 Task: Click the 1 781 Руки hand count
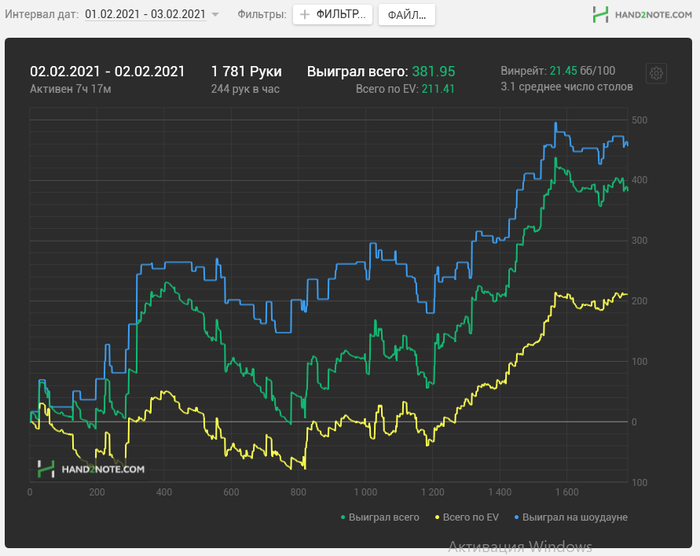coord(246,71)
